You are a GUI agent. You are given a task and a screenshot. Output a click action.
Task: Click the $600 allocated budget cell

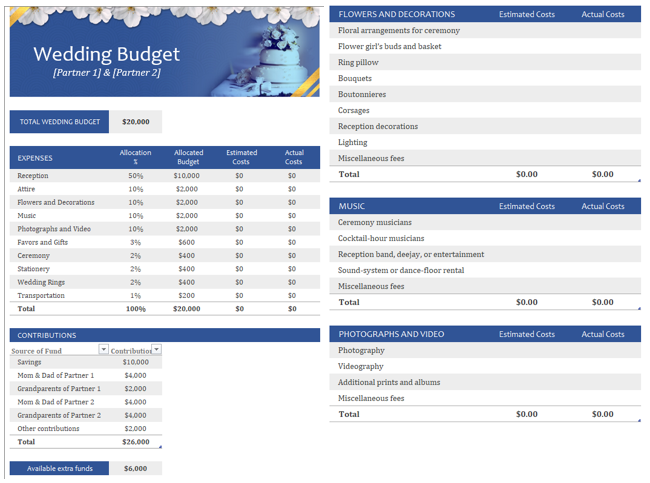coord(187,242)
